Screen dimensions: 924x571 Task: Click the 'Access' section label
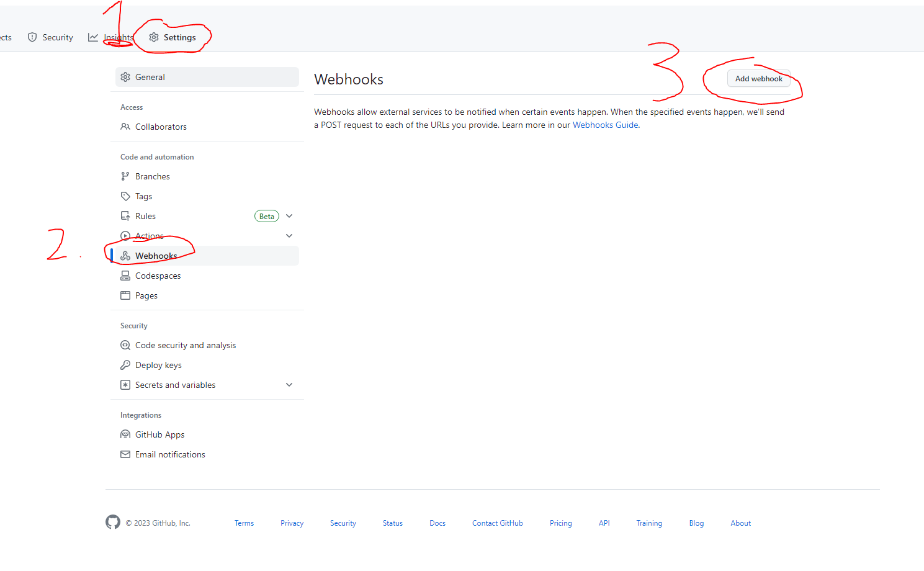click(132, 107)
